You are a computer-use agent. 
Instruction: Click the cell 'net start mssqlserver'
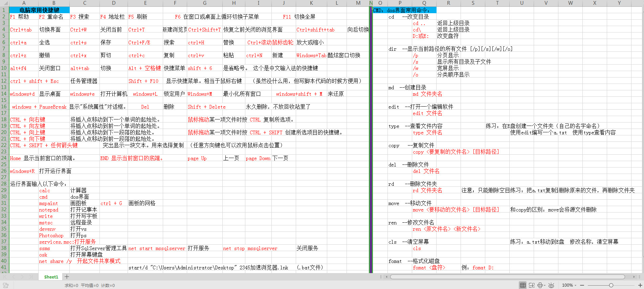[157, 248]
